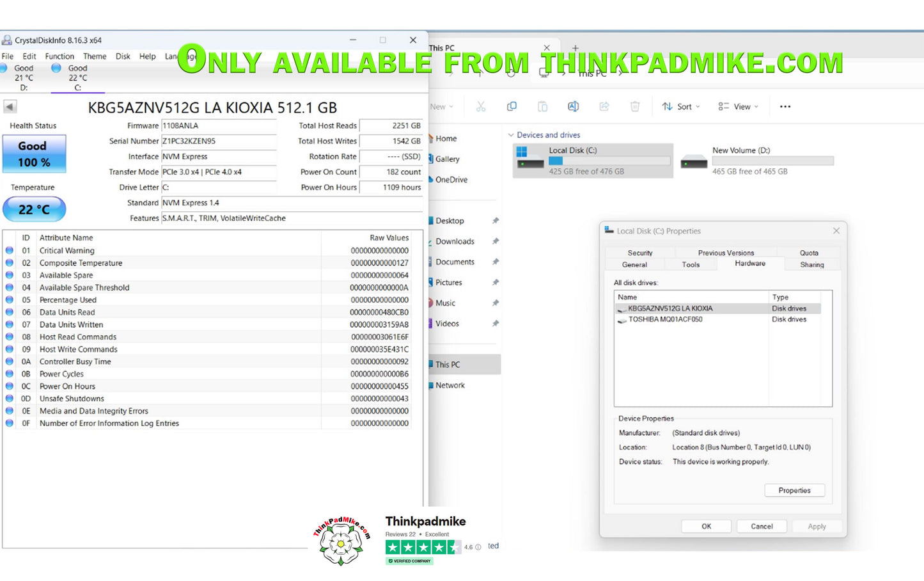This screenshot has width=924, height=581.
Task: Open the three-dots See more menu in Explorer
Action: (x=785, y=106)
